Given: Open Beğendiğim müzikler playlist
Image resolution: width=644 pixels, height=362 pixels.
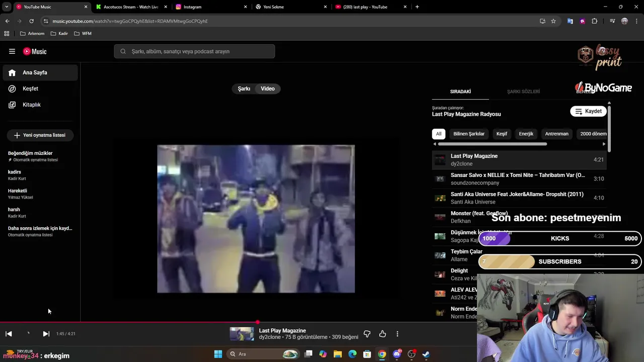Looking at the screenshot, I should coord(40,156).
